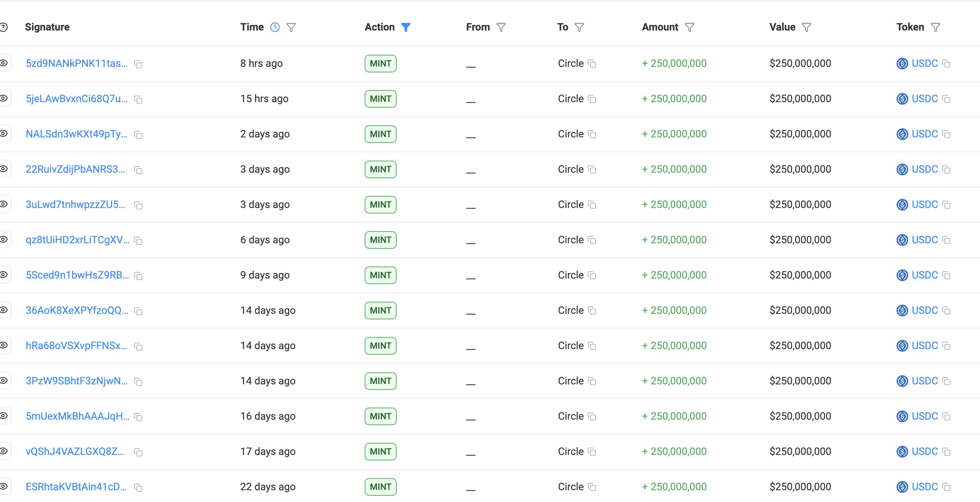Viewport: 980px width, 502px height.
Task: Copy the 5zd9NANkPNK11tas signature using its copy icon
Action: tap(139, 65)
